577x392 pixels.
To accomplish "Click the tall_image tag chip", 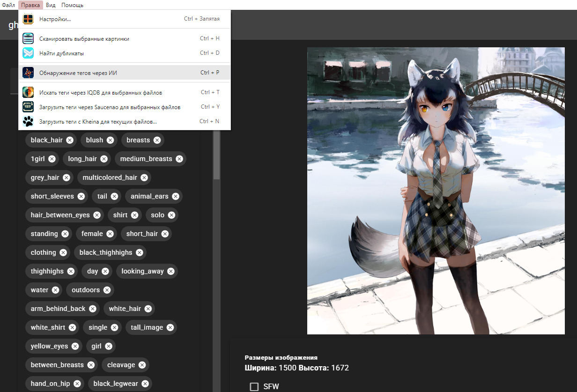I will pos(151,327).
